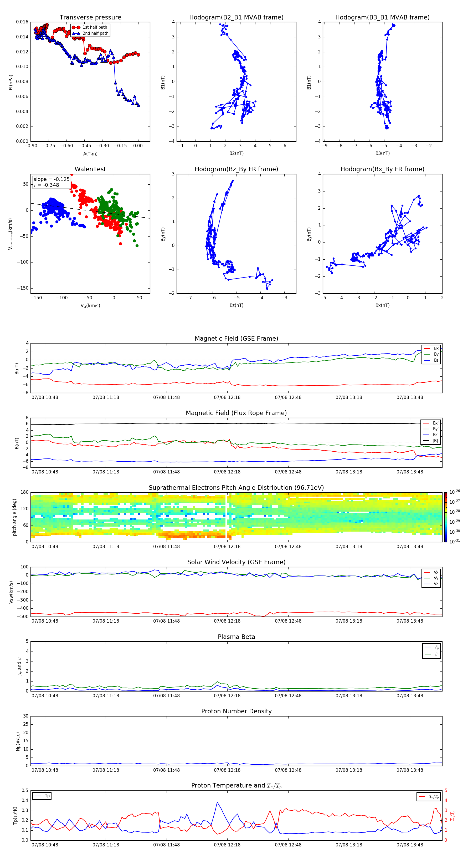Click the Bx(nT) x-axis label
Image resolution: width=473 pixels, height=868 pixels.
(382, 305)
